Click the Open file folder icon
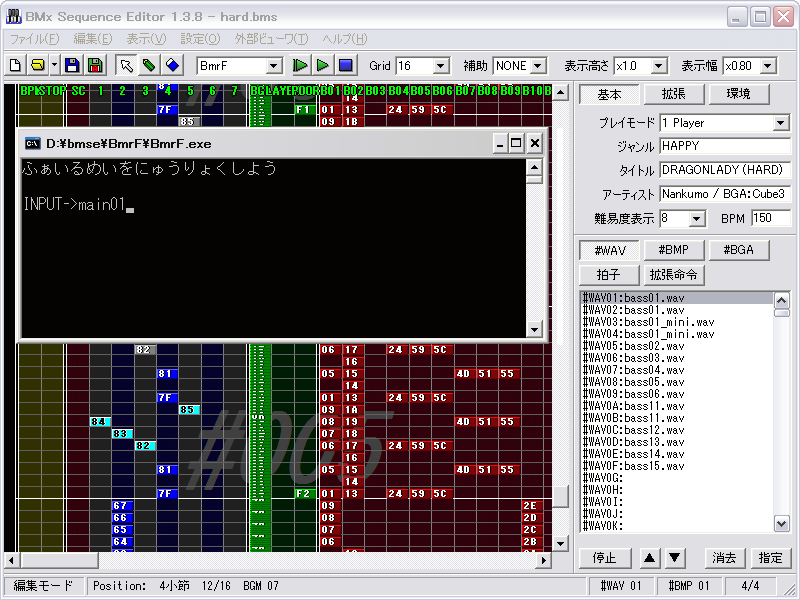This screenshot has height=600, width=800. tap(38, 66)
